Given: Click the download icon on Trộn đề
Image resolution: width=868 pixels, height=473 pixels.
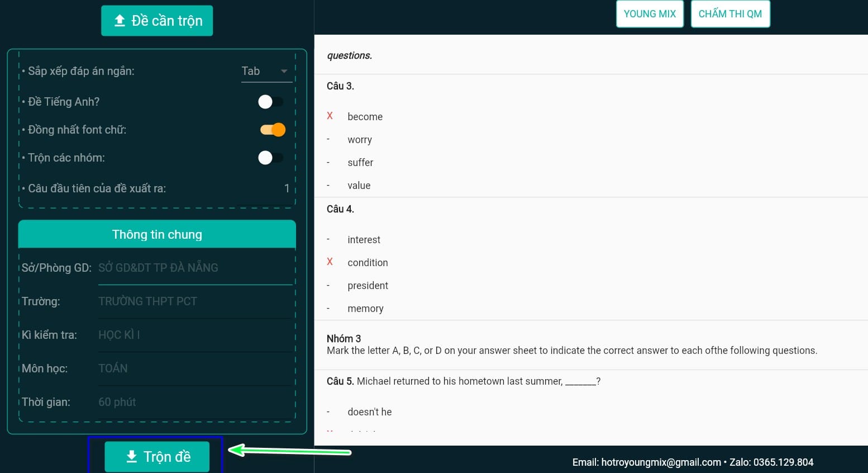Looking at the screenshot, I should pos(132,457).
